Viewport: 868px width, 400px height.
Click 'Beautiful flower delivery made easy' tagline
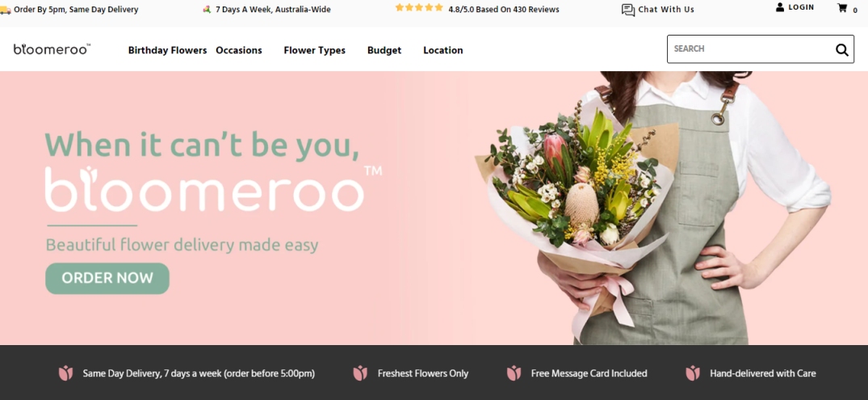click(182, 245)
